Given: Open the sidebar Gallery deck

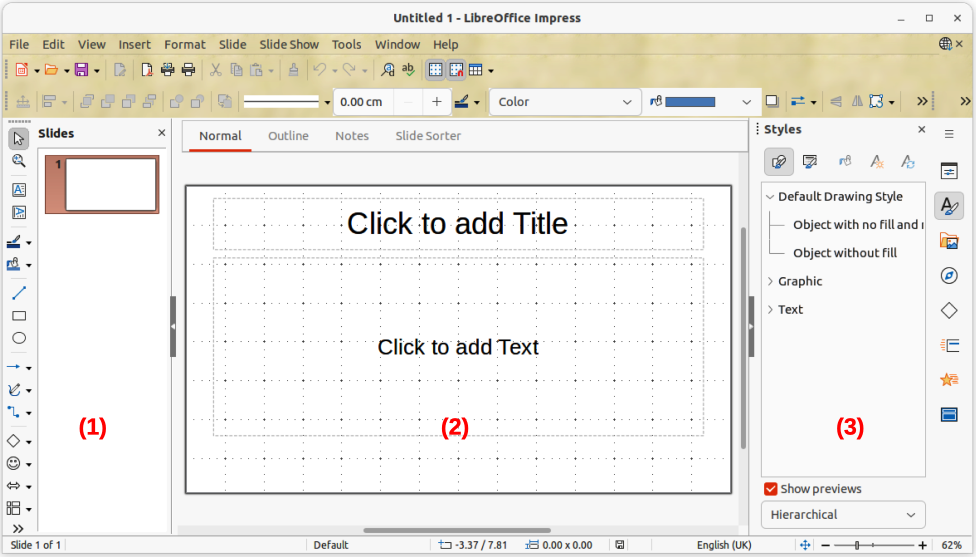Looking at the screenshot, I should pyautogui.click(x=949, y=240).
